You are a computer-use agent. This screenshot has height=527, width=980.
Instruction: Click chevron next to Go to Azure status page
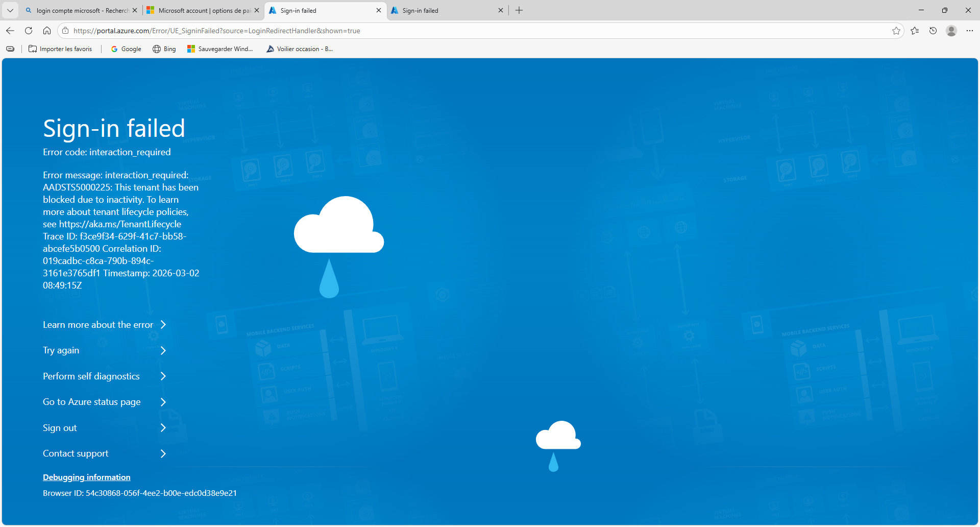[x=163, y=402]
